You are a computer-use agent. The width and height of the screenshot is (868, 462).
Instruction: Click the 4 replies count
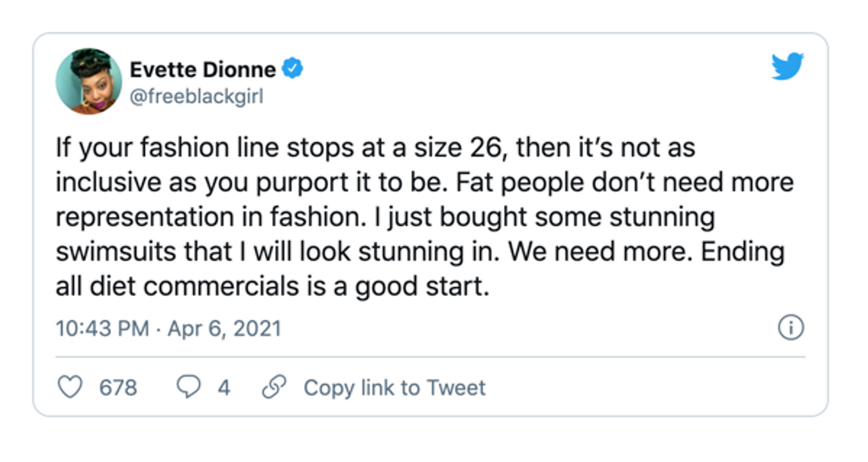point(224,387)
